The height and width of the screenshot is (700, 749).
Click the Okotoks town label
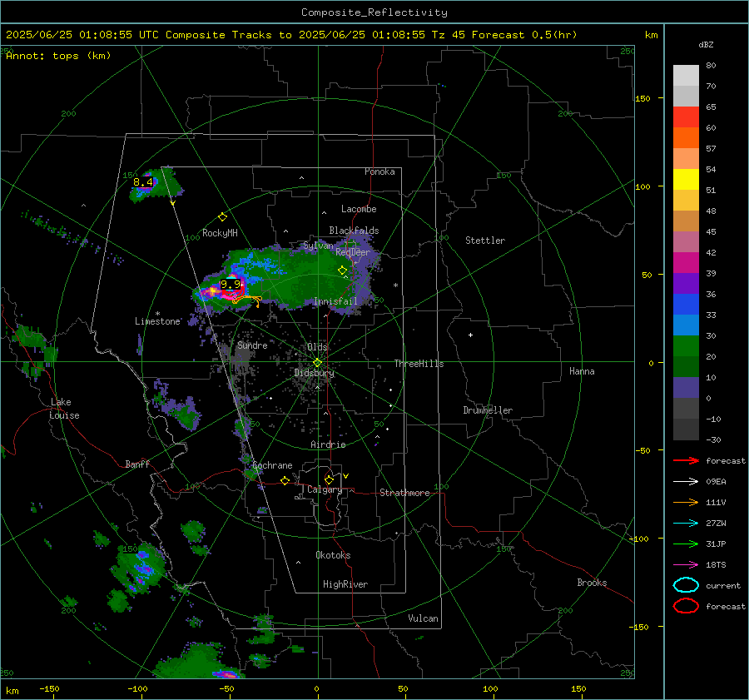pyautogui.click(x=333, y=555)
